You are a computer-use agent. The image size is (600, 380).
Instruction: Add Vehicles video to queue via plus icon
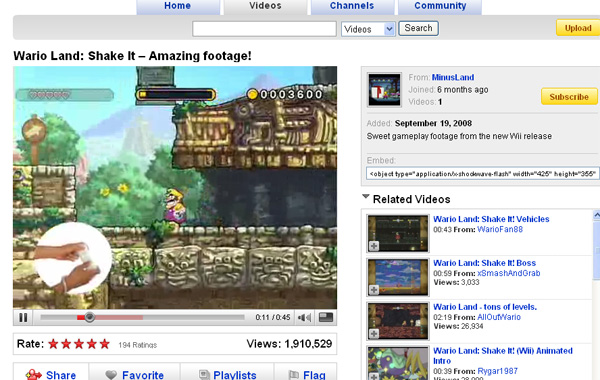point(374,246)
